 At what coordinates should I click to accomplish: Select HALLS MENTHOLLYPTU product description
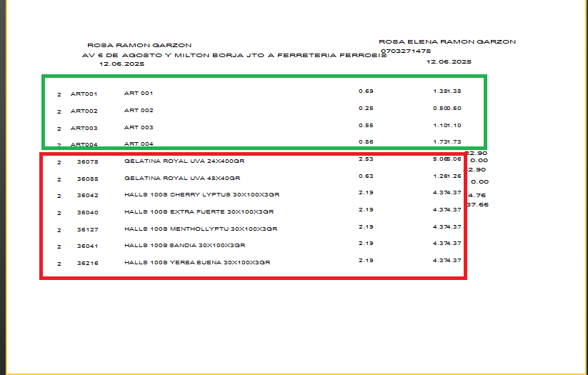(x=200, y=229)
